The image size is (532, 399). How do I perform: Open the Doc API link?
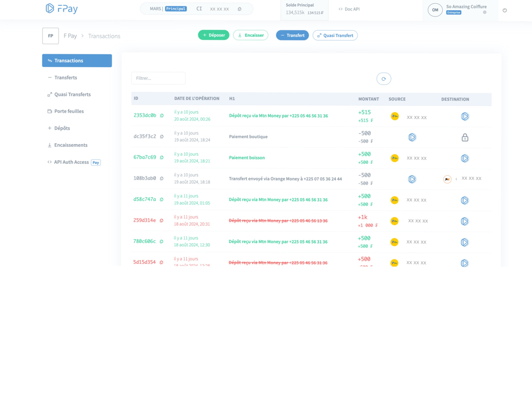349,9
